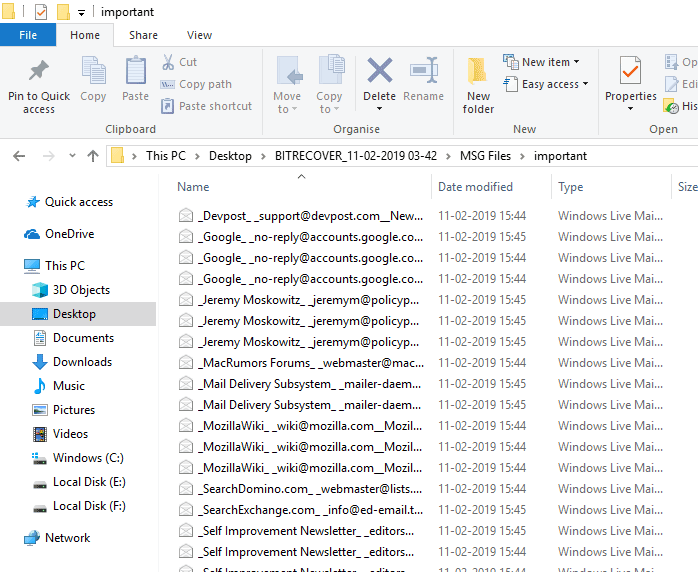Click the History icon in Open group
Viewport: 698px width, 572px height.
click(x=671, y=106)
